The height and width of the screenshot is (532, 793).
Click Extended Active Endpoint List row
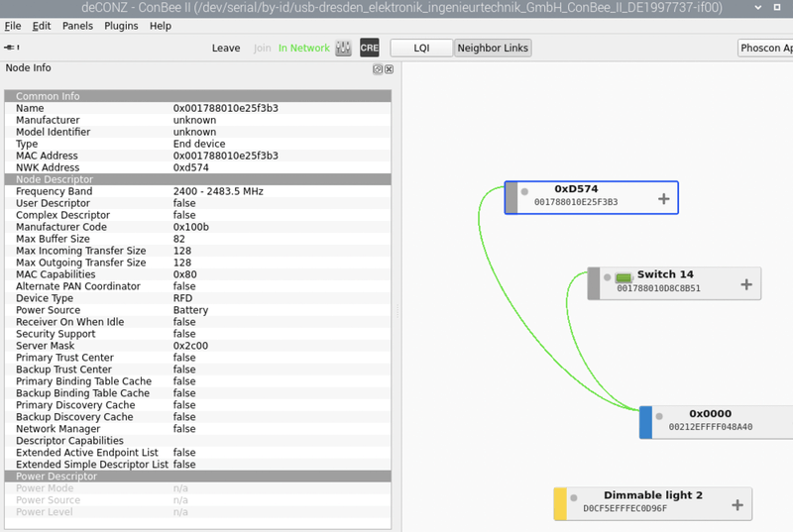click(197, 452)
